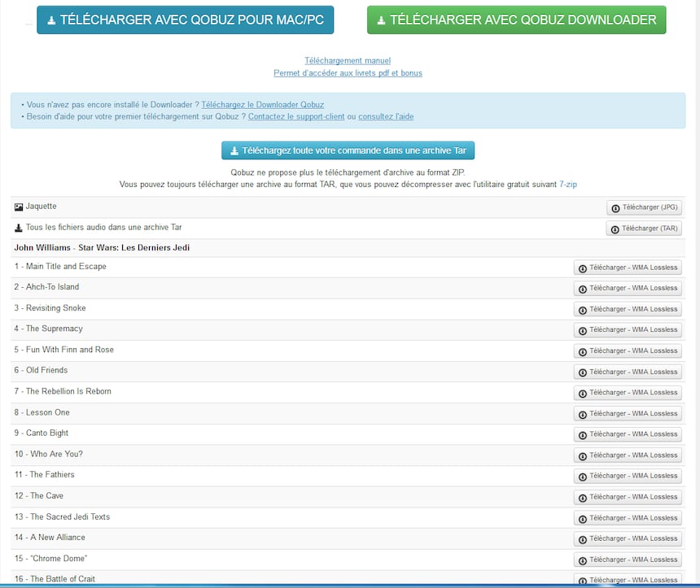
Task: Select track title 15 - "Chrome Dome"
Action: [x=51, y=558]
